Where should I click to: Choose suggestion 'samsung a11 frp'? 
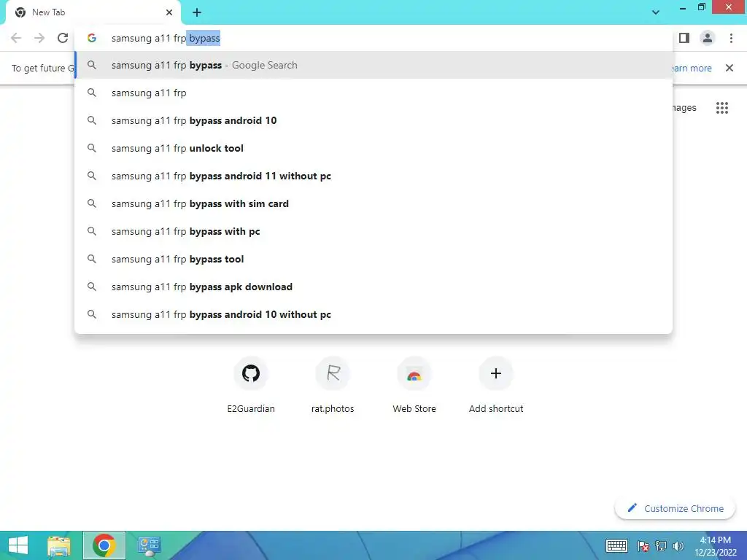[374, 93]
